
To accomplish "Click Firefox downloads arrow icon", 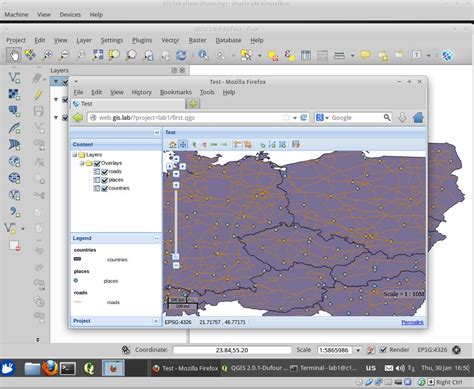I will (x=402, y=117).
